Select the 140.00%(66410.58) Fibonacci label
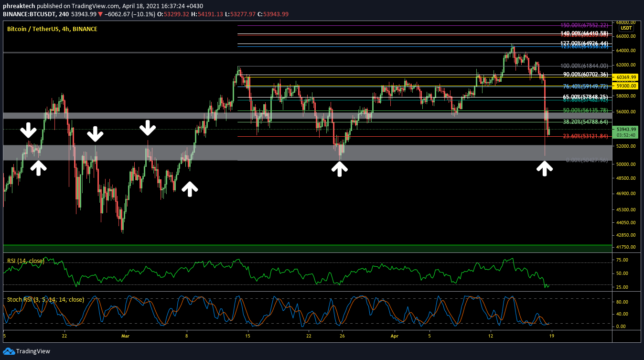This screenshot has height=360, width=644. [x=584, y=33]
